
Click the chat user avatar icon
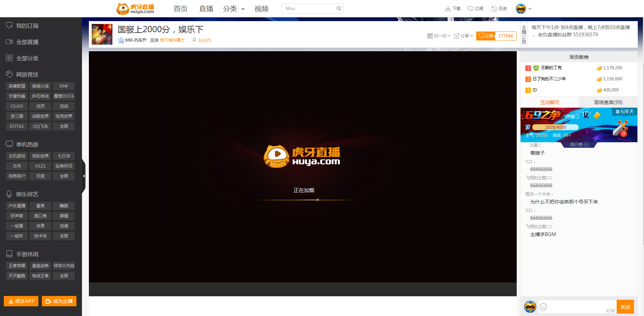pos(530,307)
